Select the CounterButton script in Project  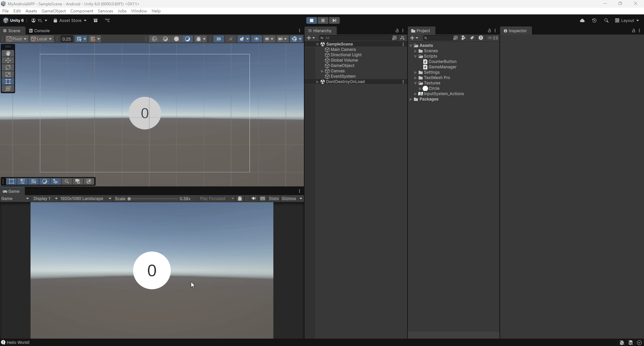click(442, 62)
